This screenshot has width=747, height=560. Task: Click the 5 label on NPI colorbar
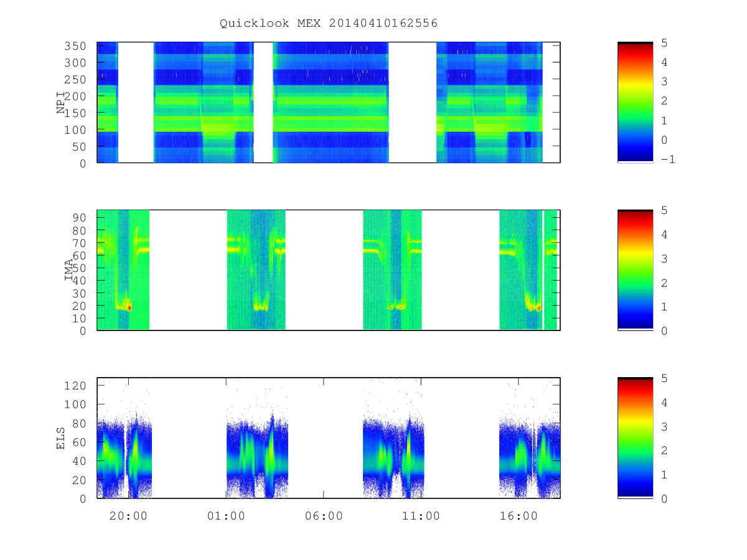coord(664,42)
